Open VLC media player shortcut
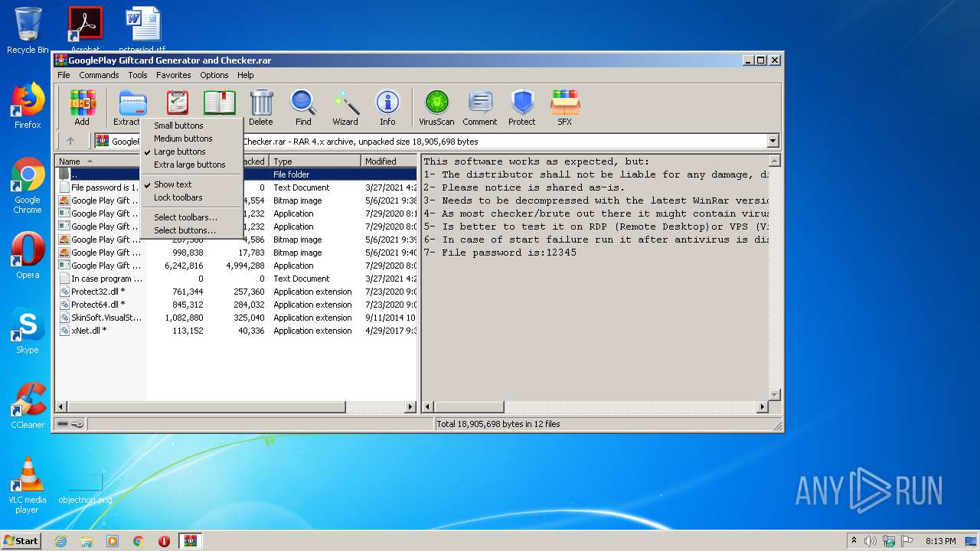The height and width of the screenshot is (551, 980). 28,485
